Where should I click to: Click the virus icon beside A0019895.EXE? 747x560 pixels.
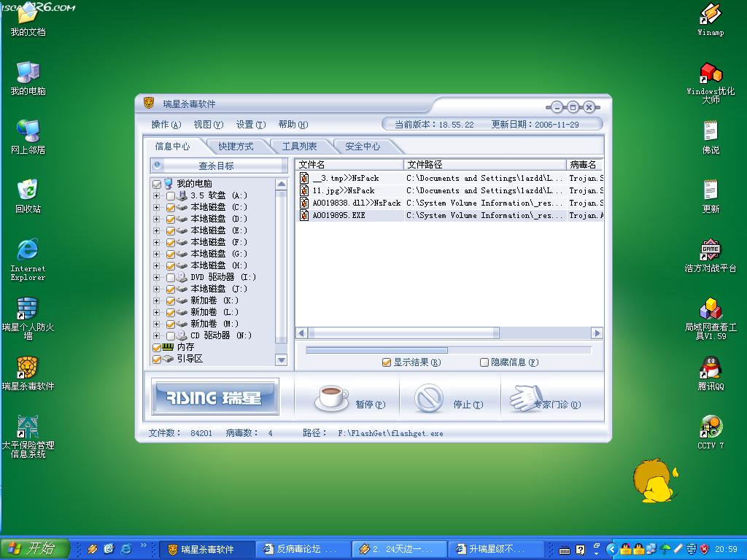pyautogui.click(x=304, y=215)
